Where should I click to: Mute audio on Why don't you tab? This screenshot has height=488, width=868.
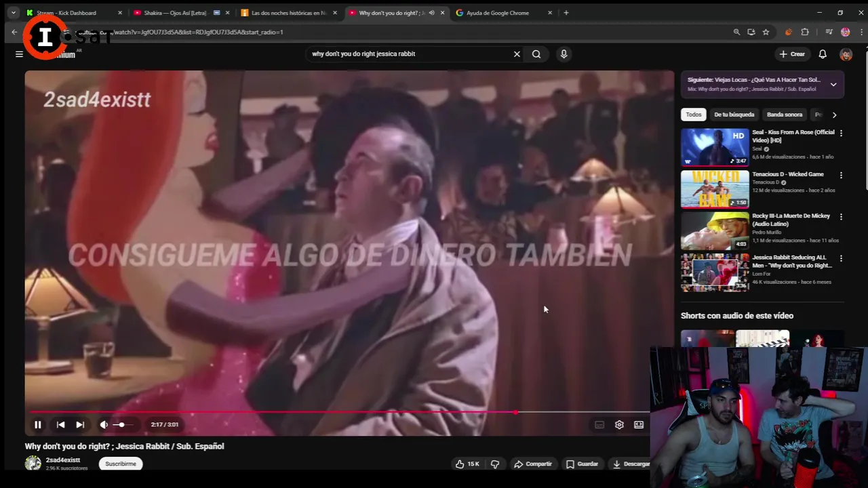(x=431, y=13)
